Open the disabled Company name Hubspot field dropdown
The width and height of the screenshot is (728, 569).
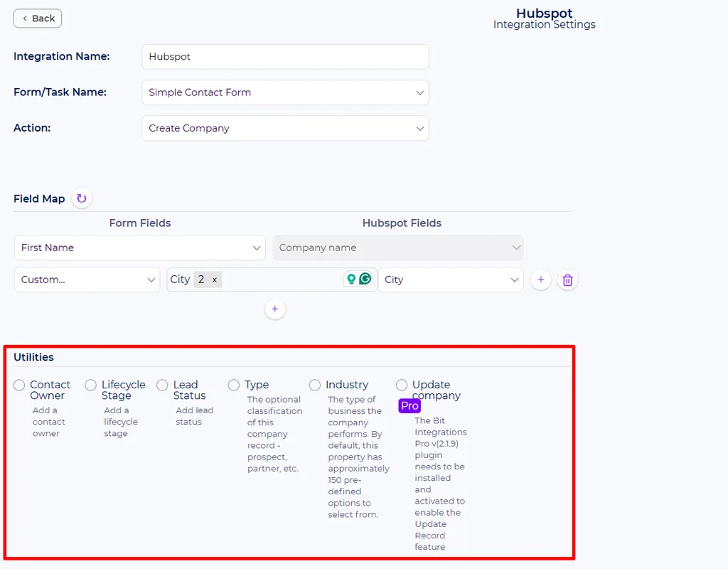click(398, 248)
